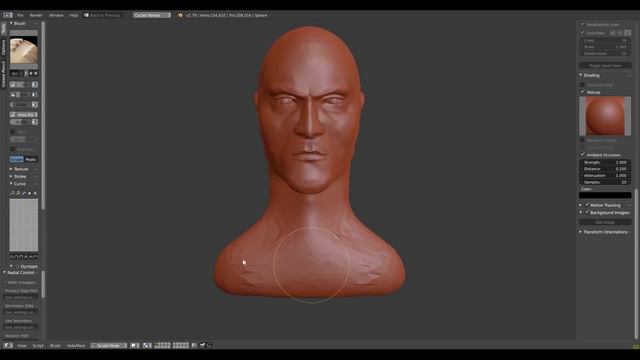Click the curve zoom out icon
The image size is (640, 360).
point(18,193)
